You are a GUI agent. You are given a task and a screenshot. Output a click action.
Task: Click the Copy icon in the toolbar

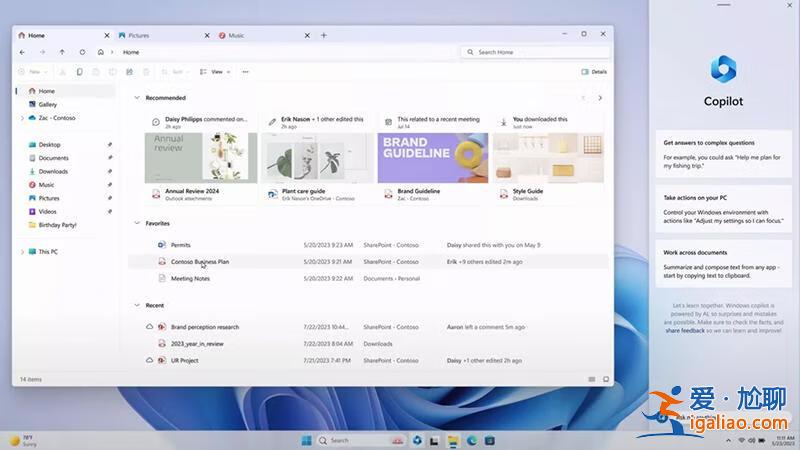[80, 72]
